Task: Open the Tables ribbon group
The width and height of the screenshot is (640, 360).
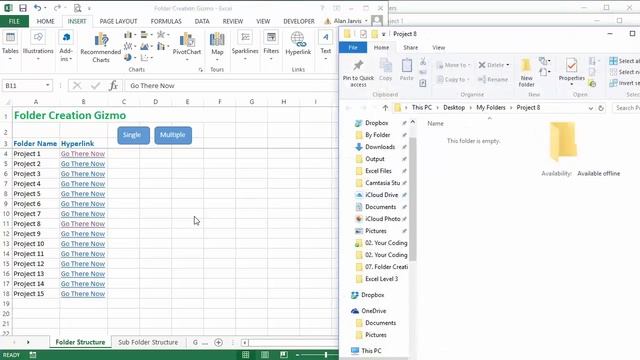Action: click(x=10, y=46)
